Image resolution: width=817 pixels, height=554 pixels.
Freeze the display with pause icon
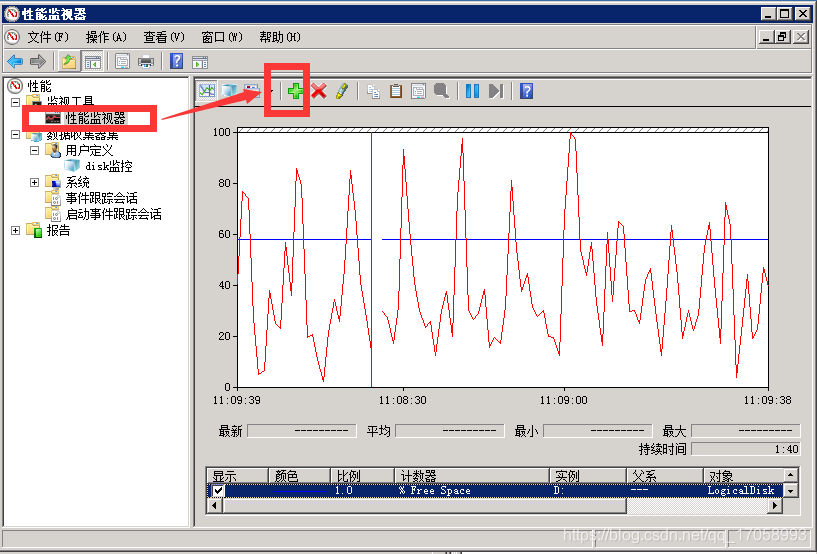click(x=473, y=91)
